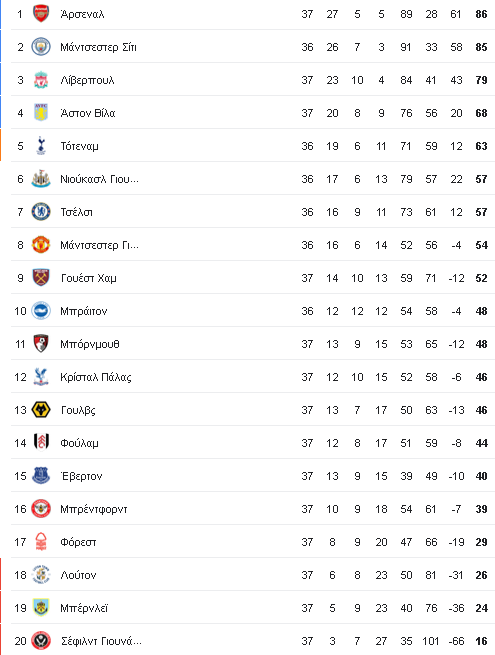Click the Burnley crest icon
The image size is (495, 655).
[x=41, y=608]
